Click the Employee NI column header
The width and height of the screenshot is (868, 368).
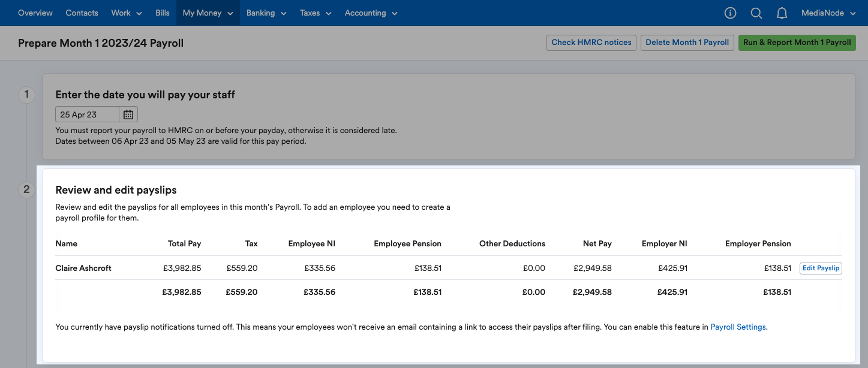[311, 244]
